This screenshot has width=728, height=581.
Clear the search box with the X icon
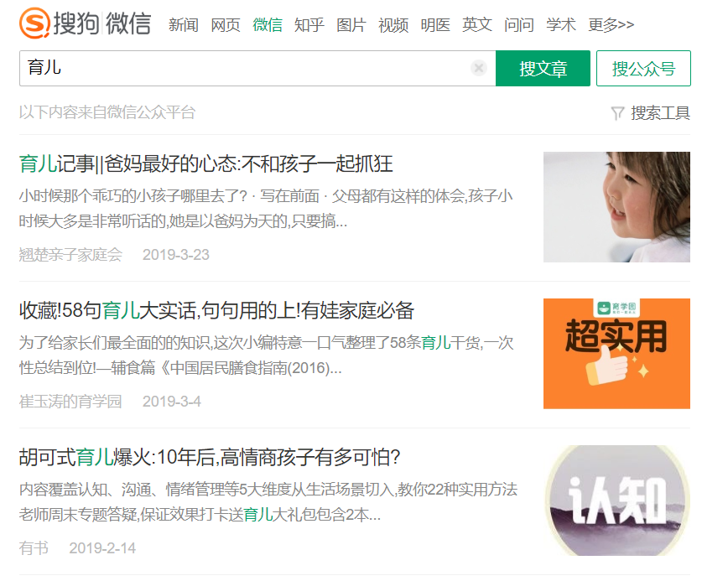478,68
